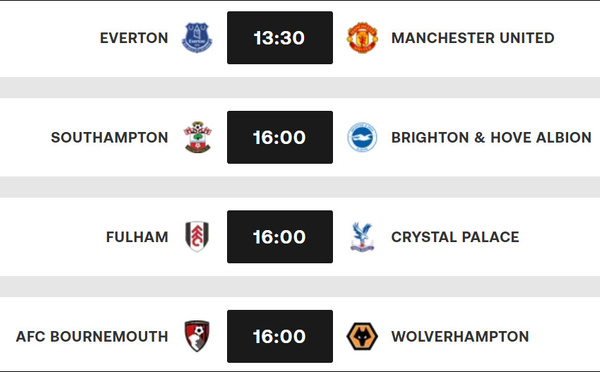Click the 16:00 Southampton kickoff box
Screen dimensions: 600x372
[280, 137]
